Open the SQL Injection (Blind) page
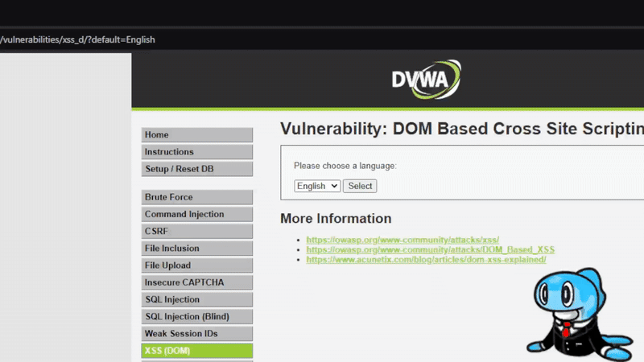The height and width of the screenshot is (362, 644). [197, 316]
